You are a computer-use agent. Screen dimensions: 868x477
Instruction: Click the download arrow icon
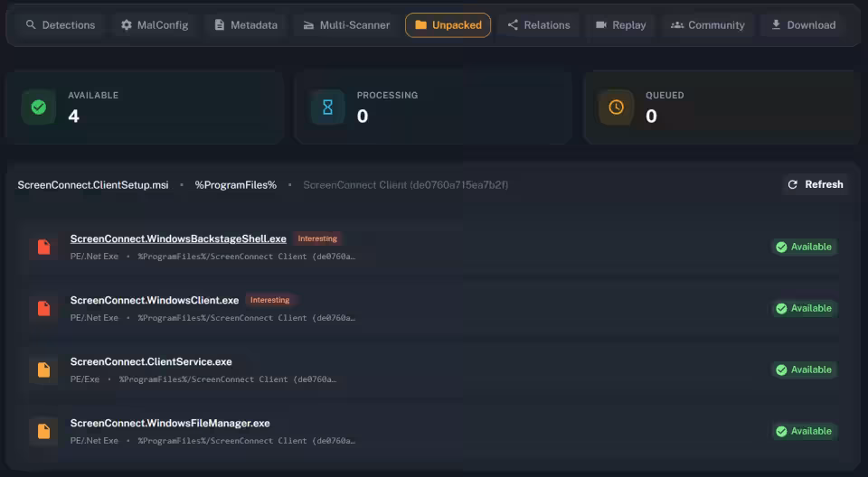tap(776, 25)
